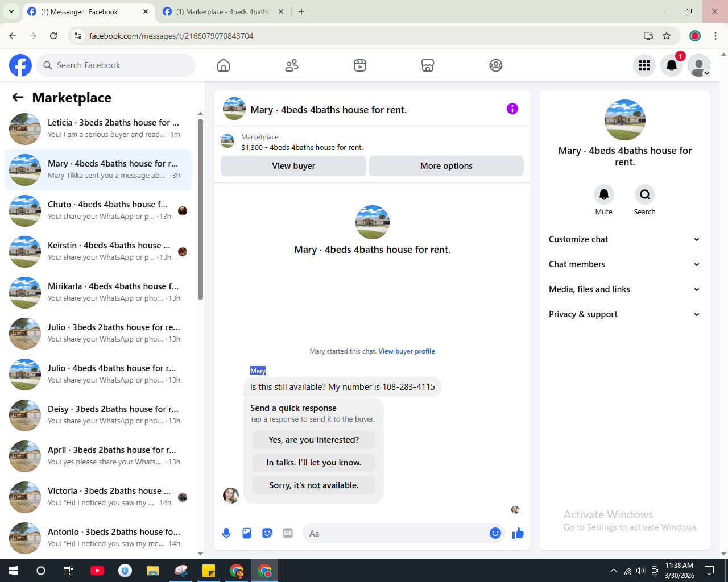Click the taskbar volume icon
The width and height of the screenshot is (728, 582).
pos(640,571)
